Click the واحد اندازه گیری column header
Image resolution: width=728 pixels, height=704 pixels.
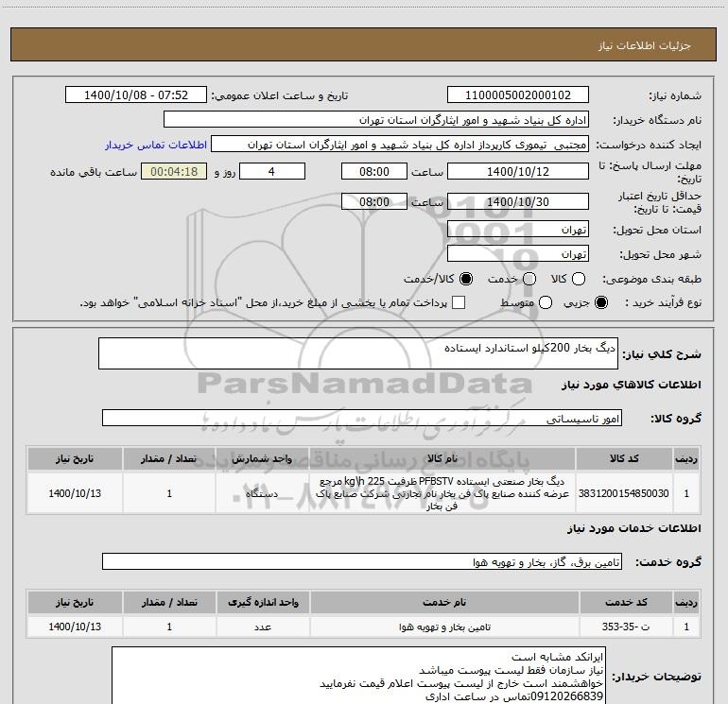[263, 602]
